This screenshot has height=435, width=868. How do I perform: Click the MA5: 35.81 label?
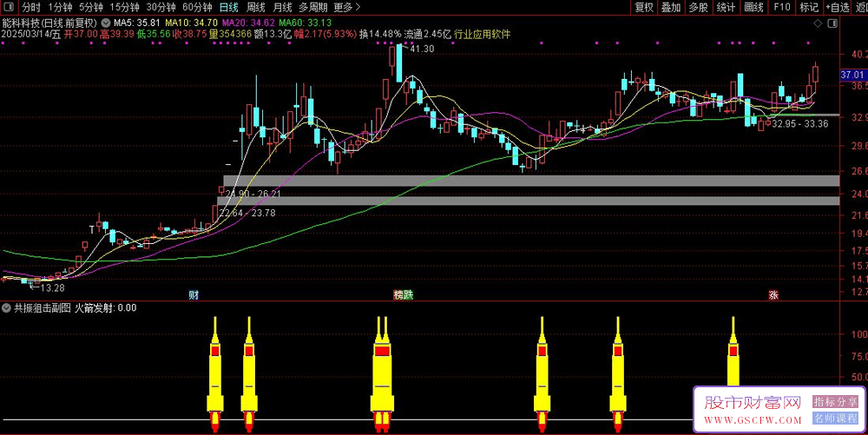(137, 23)
